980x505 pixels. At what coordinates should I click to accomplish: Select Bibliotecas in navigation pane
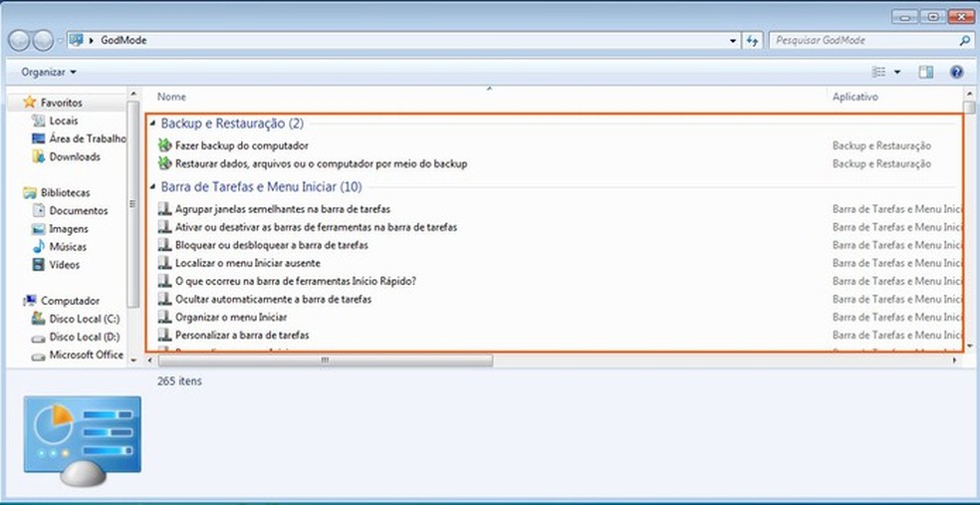65,192
